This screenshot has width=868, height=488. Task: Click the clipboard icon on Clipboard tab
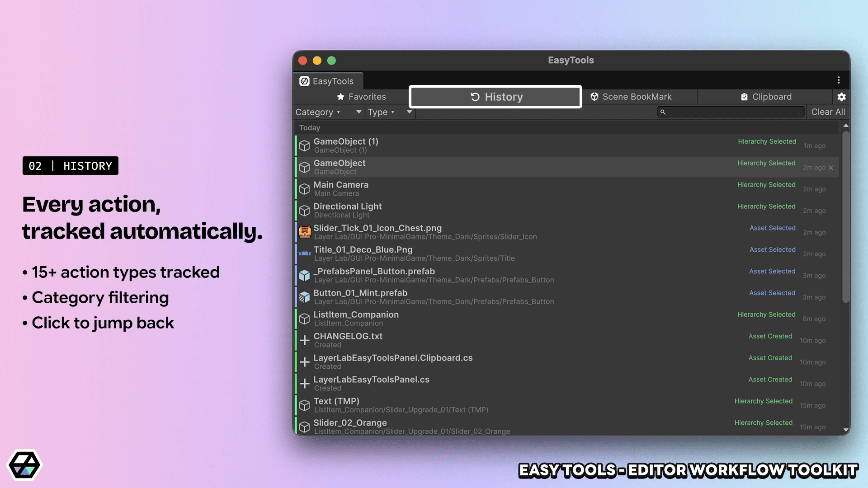(x=744, y=97)
